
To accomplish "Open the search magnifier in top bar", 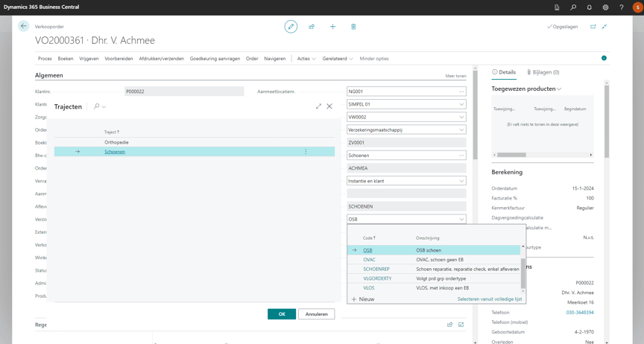I will pyautogui.click(x=573, y=7).
